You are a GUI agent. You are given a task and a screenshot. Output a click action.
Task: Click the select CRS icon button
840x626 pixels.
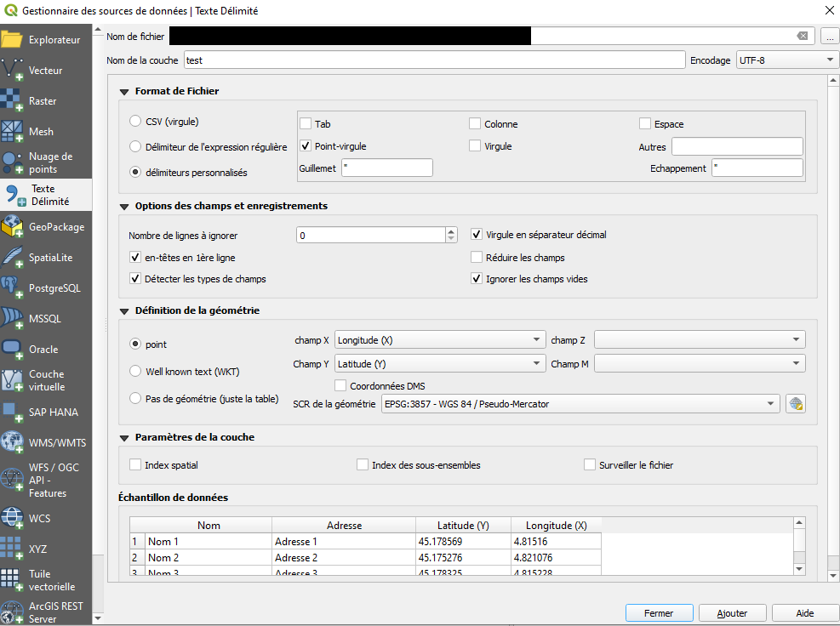pyautogui.click(x=796, y=404)
